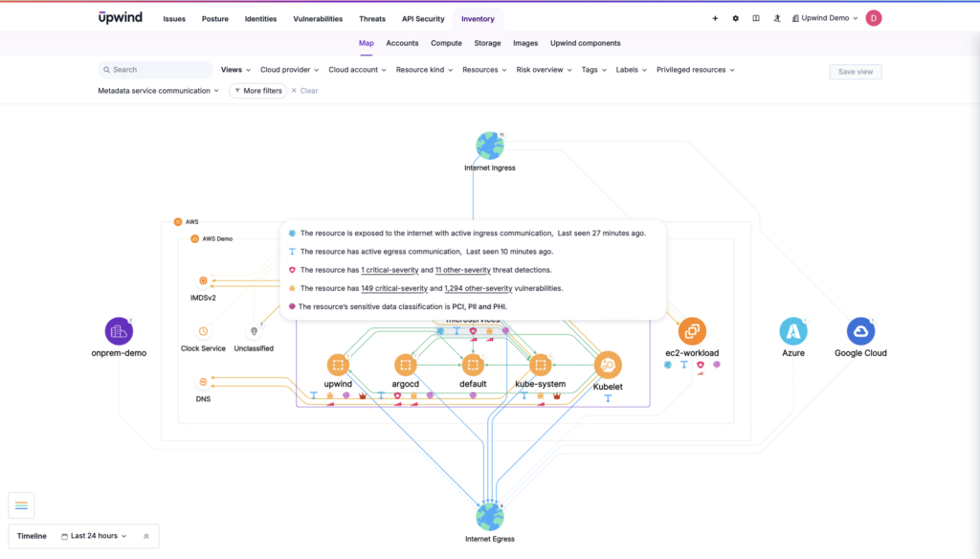The height and width of the screenshot is (559, 980).
Task: Open the Vulnerabilities menu
Action: point(318,18)
